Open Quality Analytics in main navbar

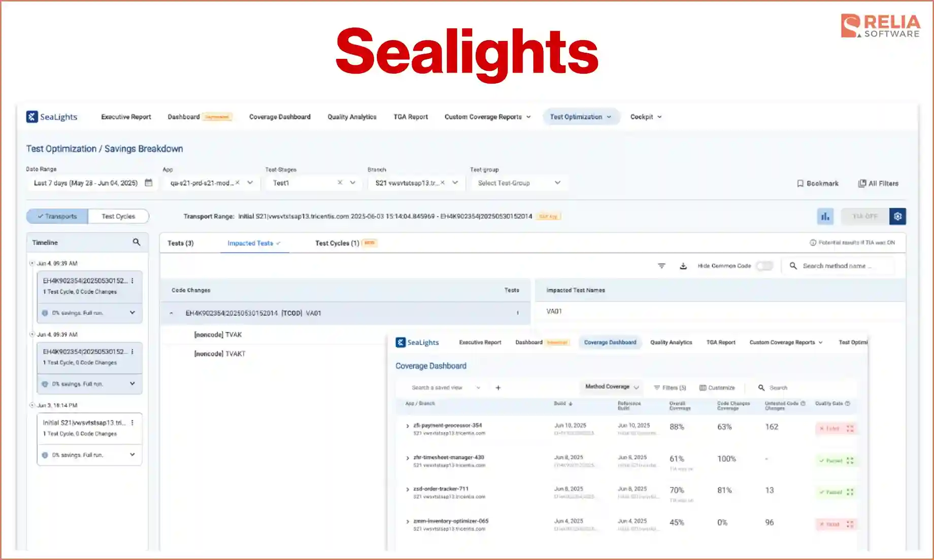tap(352, 117)
